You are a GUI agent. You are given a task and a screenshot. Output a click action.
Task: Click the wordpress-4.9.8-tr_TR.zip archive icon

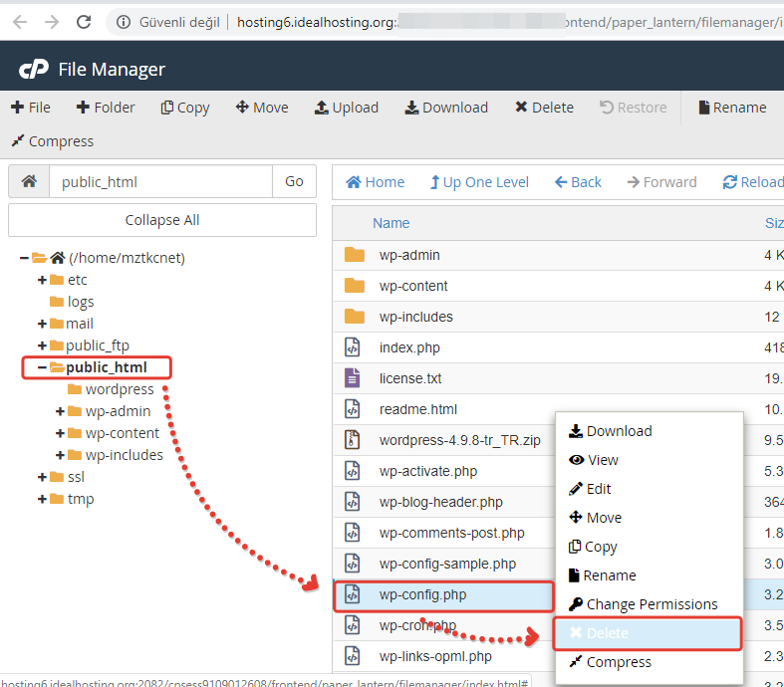click(352, 440)
